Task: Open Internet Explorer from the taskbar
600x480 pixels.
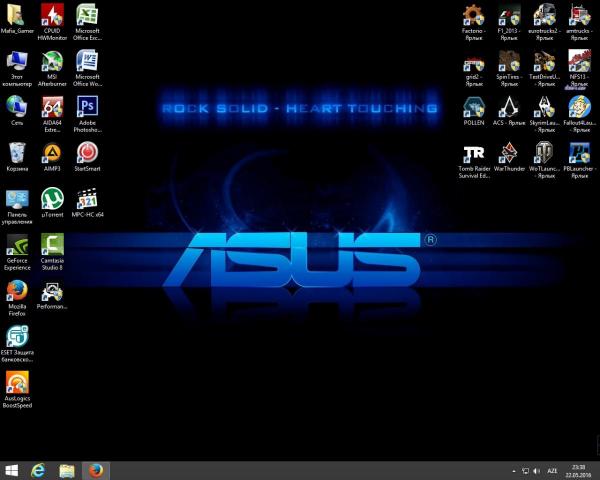Action: [40, 470]
